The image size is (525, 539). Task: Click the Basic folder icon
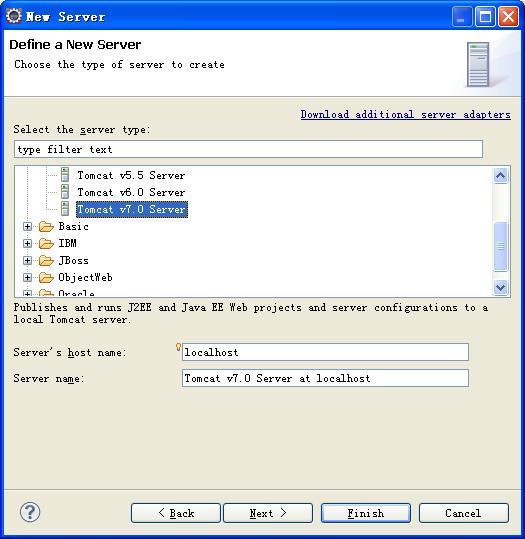[46, 227]
